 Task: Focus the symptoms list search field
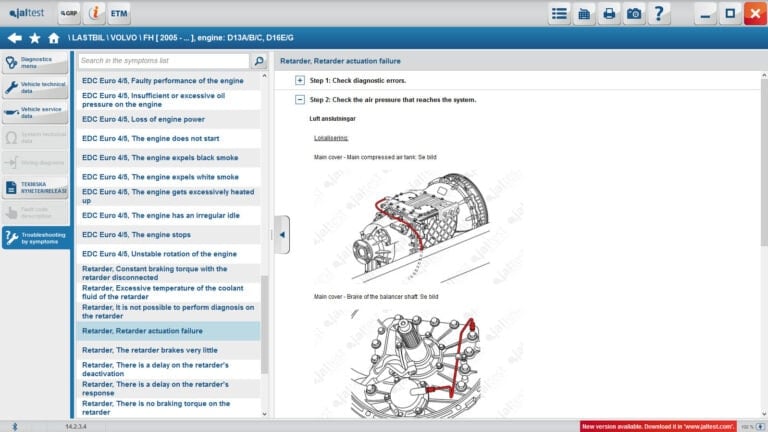(x=164, y=61)
